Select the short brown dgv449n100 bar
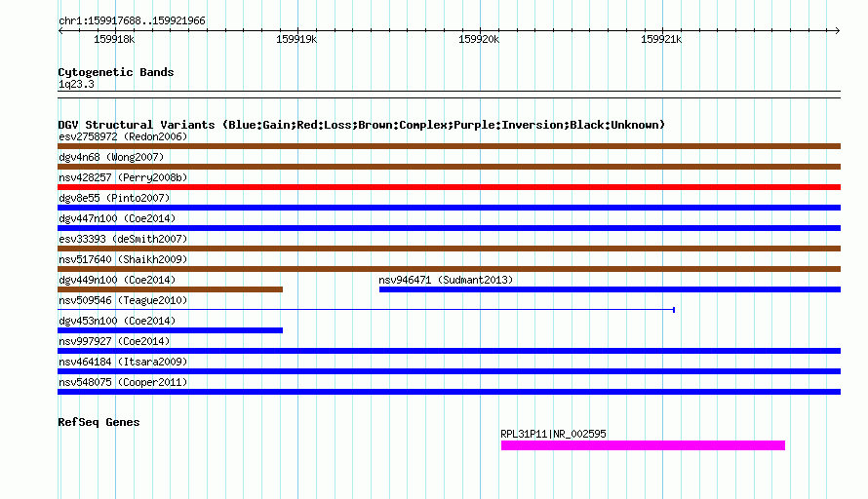The image size is (868, 499). click(x=170, y=289)
